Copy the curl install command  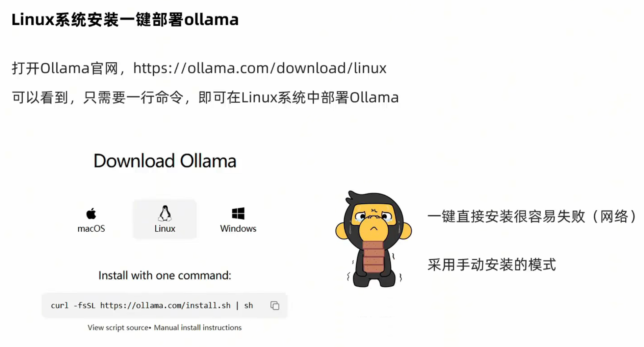275,306
